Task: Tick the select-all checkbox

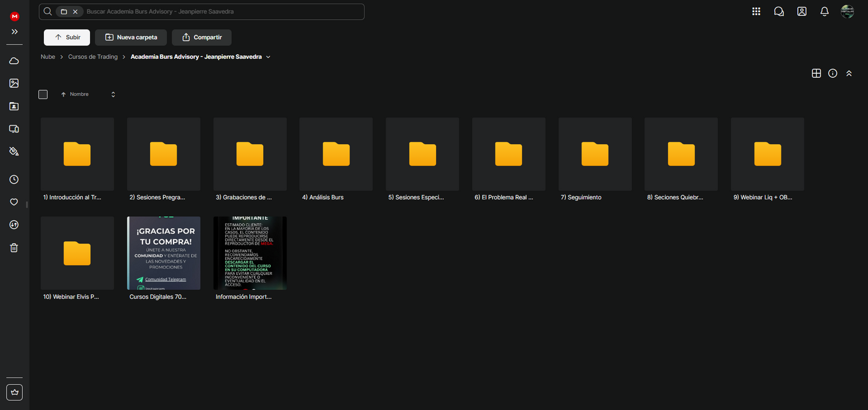Action: [x=43, y=94]
